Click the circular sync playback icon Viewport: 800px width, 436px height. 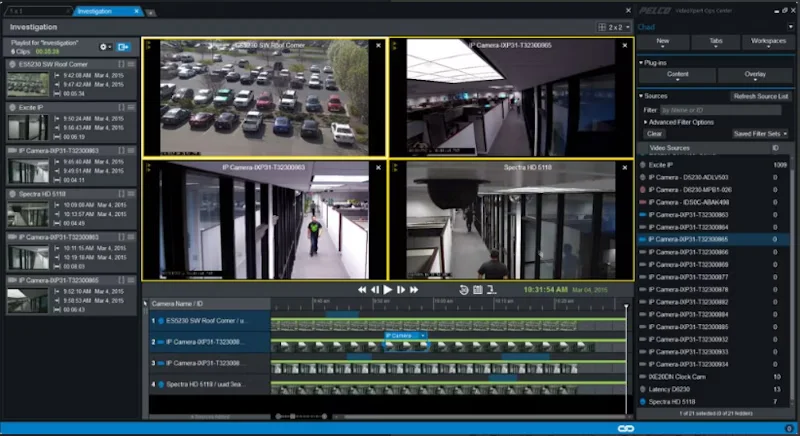(x=464, y=289)
